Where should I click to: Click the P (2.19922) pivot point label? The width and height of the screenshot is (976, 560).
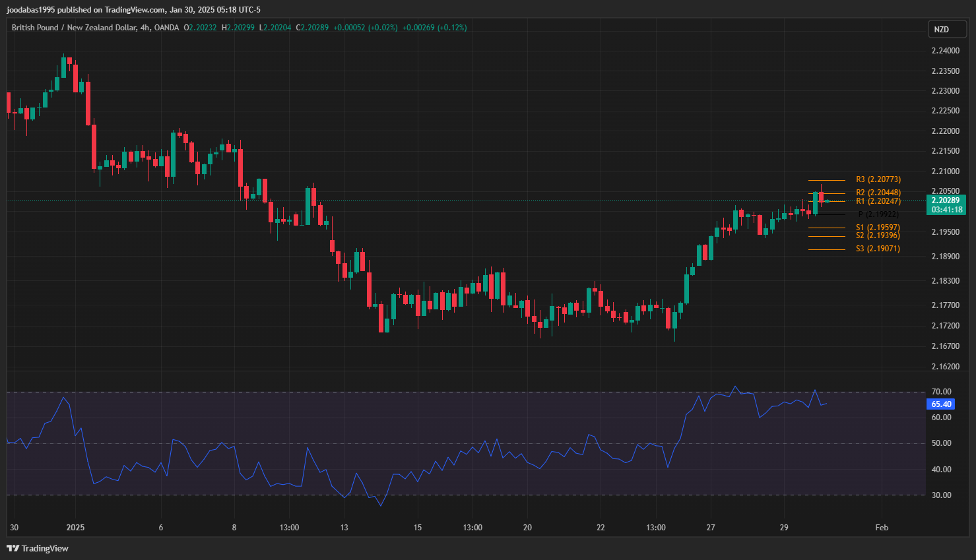point(878,214)
